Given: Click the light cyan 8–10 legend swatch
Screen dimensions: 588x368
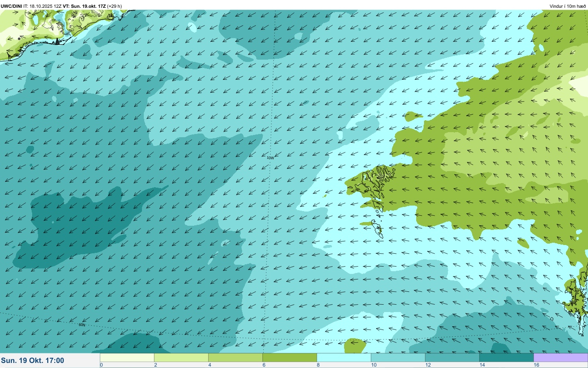Looking at the screenshot, I should tap(344, 357).
